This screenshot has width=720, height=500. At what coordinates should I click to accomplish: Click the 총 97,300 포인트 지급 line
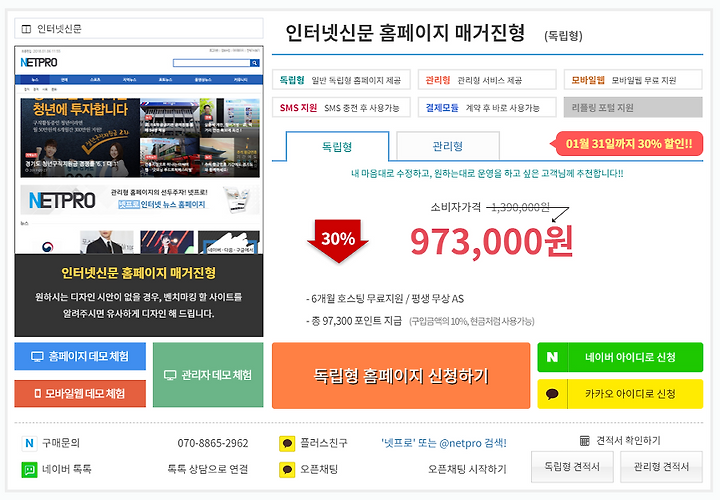pos(354,321)
